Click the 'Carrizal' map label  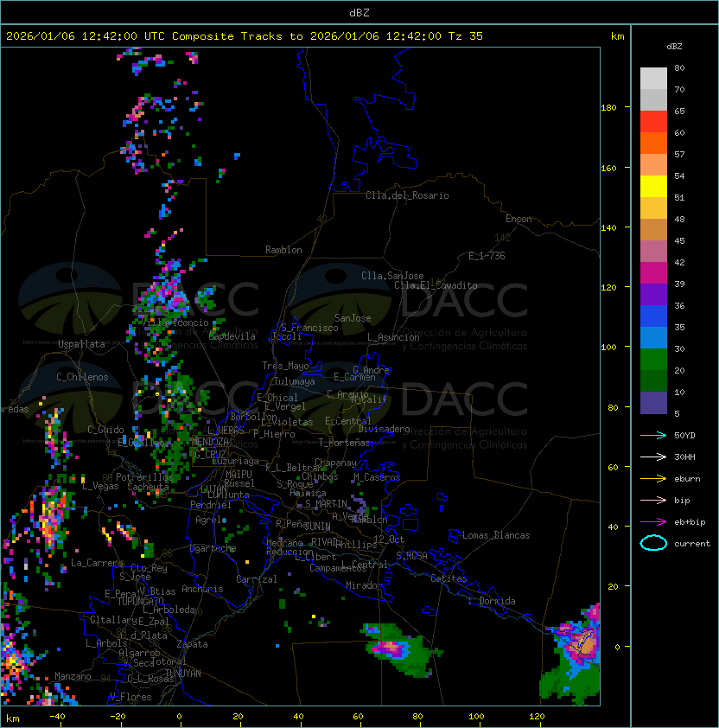click(257, 579)
